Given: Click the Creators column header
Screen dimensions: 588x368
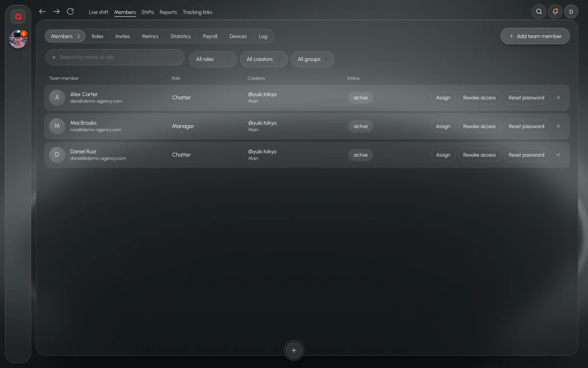Looking at the screenshot, I should click(x=256, y=79).
